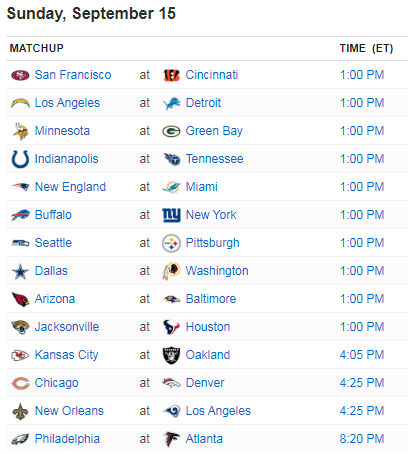Select the MATCHUP column header

click(37, 49)
